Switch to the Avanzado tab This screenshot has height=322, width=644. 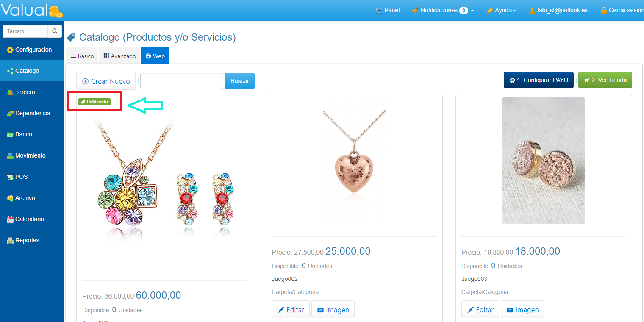coord(120,56)
